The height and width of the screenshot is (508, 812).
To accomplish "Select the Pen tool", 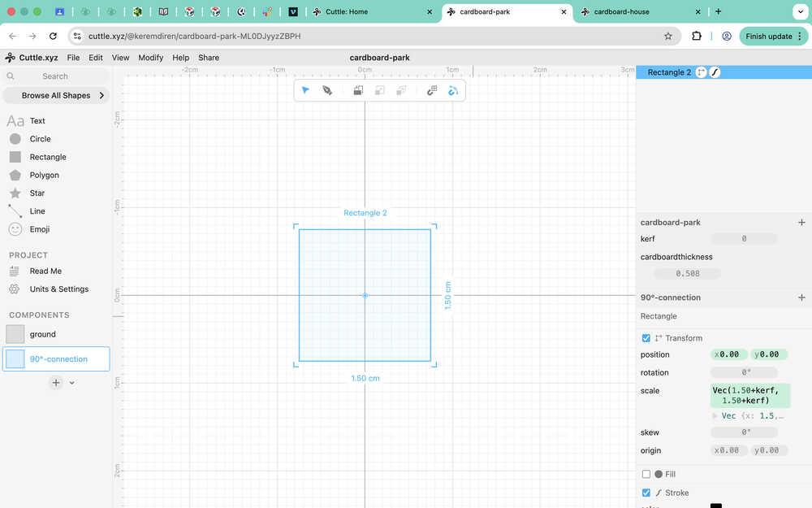I will tap(327, 90).
